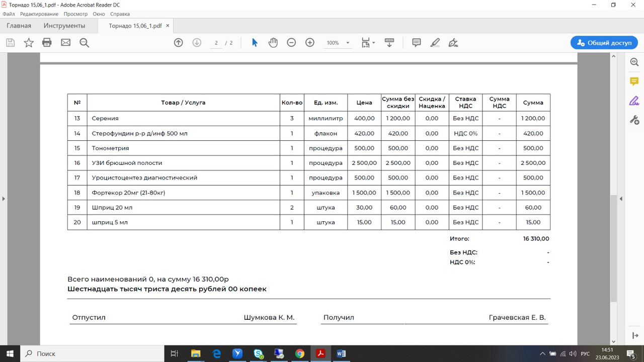
Task: Click the Итого total 16 310,00 value
Action: click(x=536, y=239)
